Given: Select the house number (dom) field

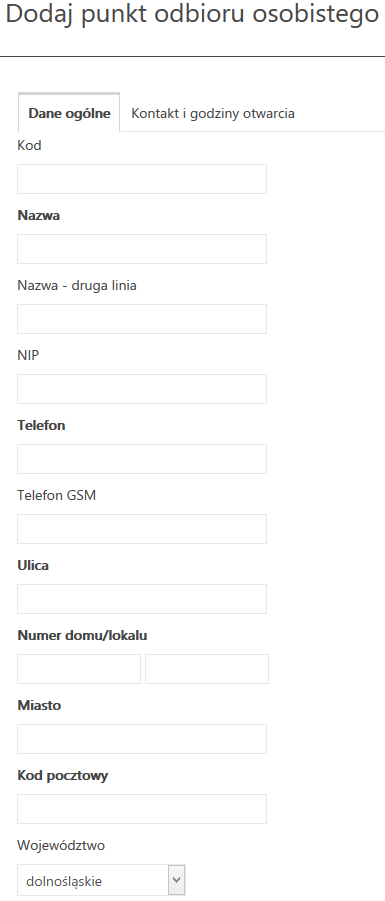Looking at the screenshot, I should tap(79, 669).
